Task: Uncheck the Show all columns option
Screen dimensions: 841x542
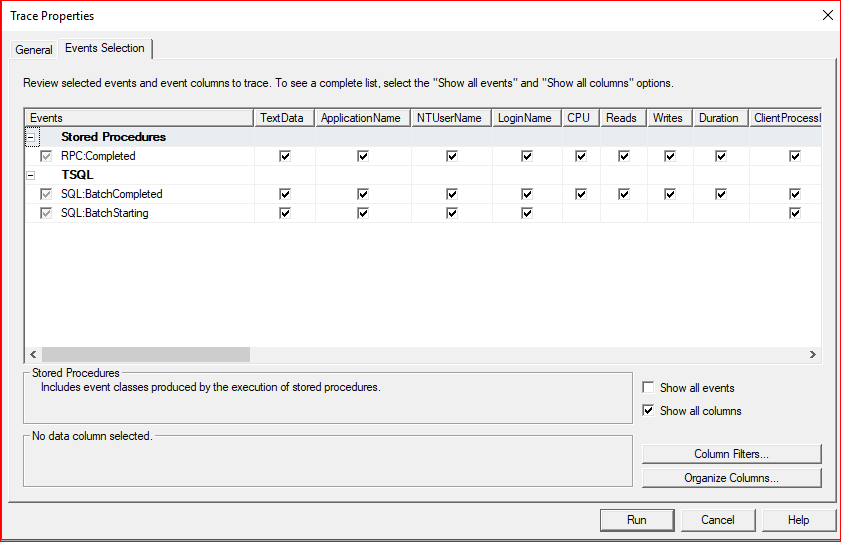Action: click(x=649, y=411)
